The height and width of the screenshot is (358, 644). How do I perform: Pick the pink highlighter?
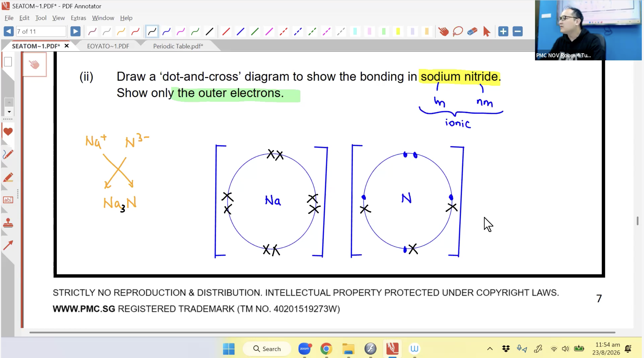click(370, 32)
